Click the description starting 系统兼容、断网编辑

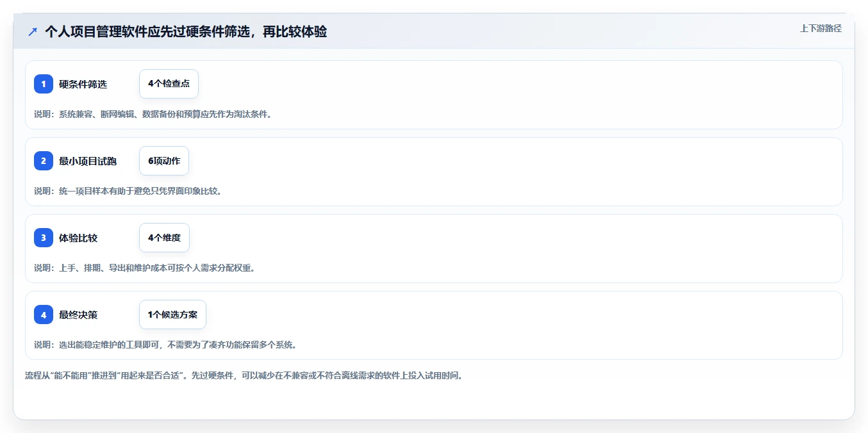point(153,114)
